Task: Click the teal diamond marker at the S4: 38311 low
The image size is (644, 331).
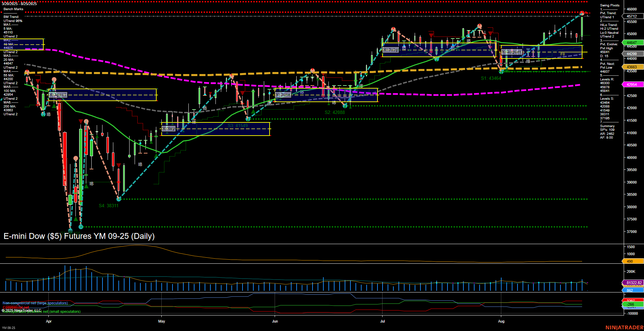Action: 119,199
